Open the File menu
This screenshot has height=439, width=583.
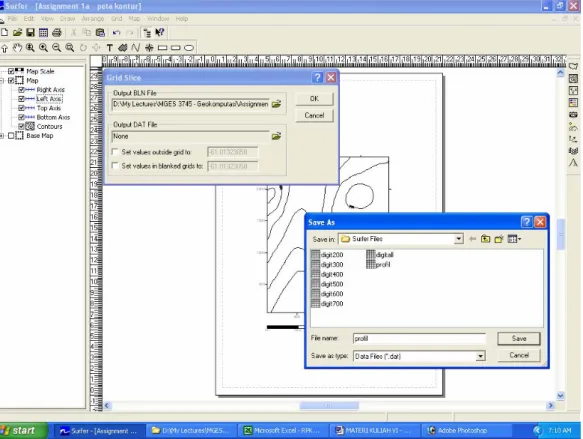(x=12, y=19)
